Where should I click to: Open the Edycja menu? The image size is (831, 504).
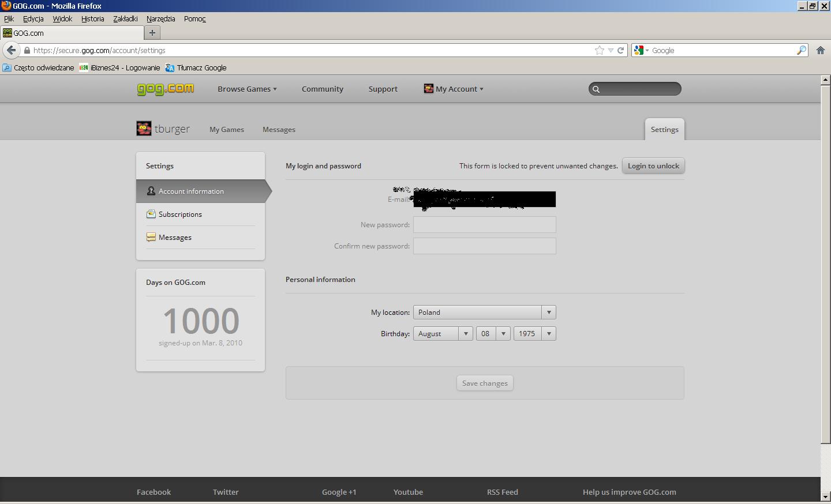(x=33, y=18)
